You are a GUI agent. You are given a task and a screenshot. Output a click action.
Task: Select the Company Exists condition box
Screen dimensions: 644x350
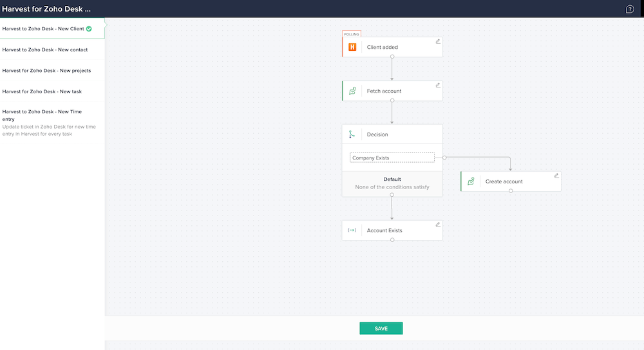pyautogui.click(x=392, y=158)
